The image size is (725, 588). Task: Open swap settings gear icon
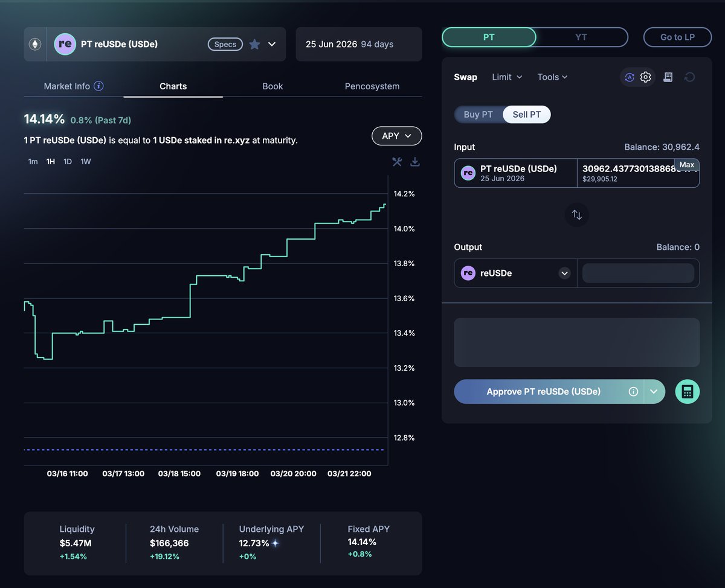[x=646, y=77]
